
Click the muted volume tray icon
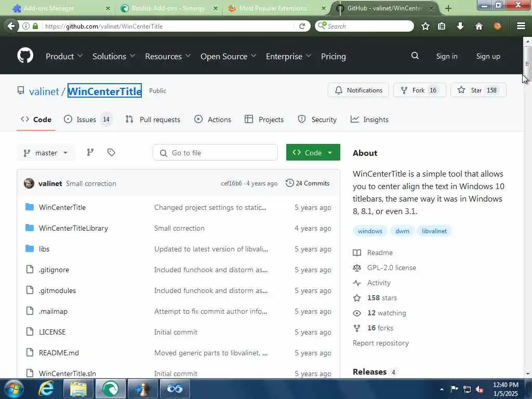click(480, 390)
